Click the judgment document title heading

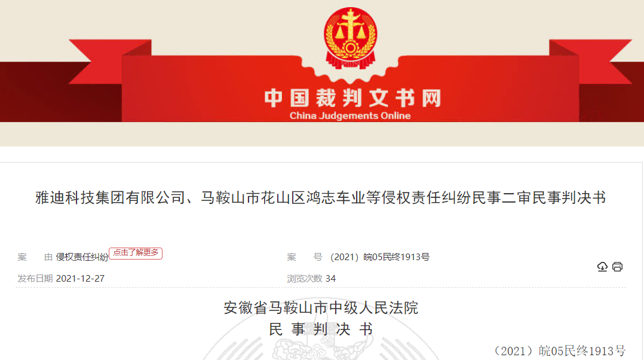pos(321,198)
